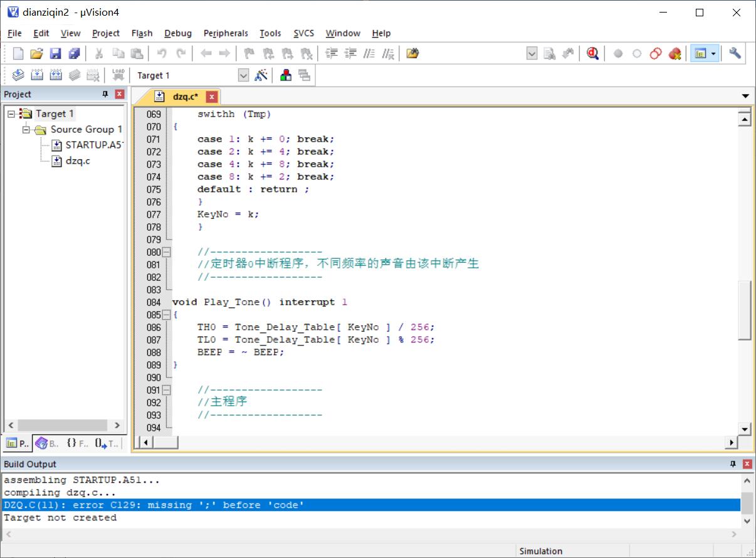The image size is (756, 558).
Task: Open the window layout dropdown arrow
Action: click(x=713, y=53)
